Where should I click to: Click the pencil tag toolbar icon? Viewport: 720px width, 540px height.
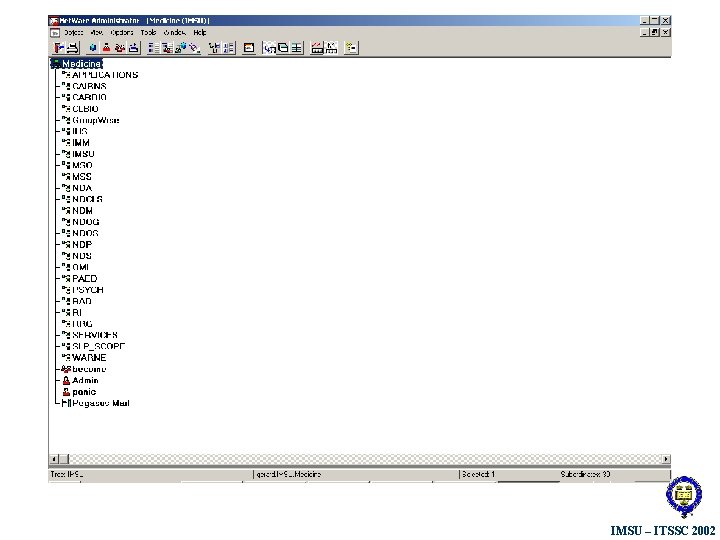(195, 48)
